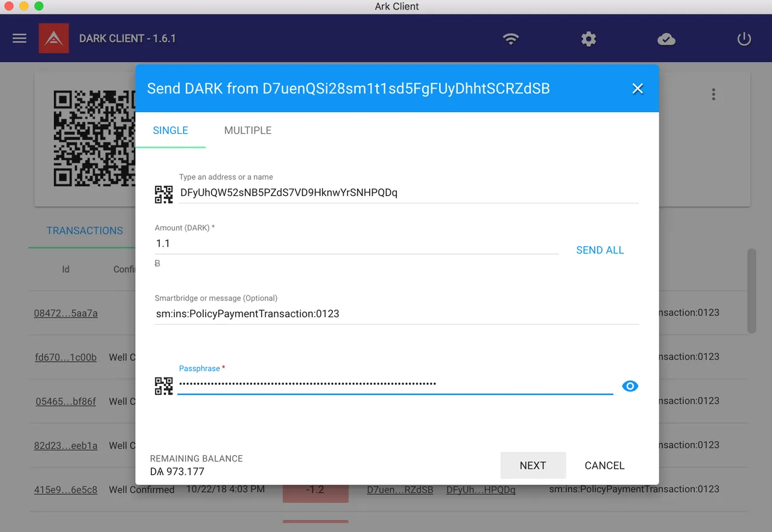
Task: Close the Send DARK dialog
Action: pyautogui.click(x=638, y=89)
